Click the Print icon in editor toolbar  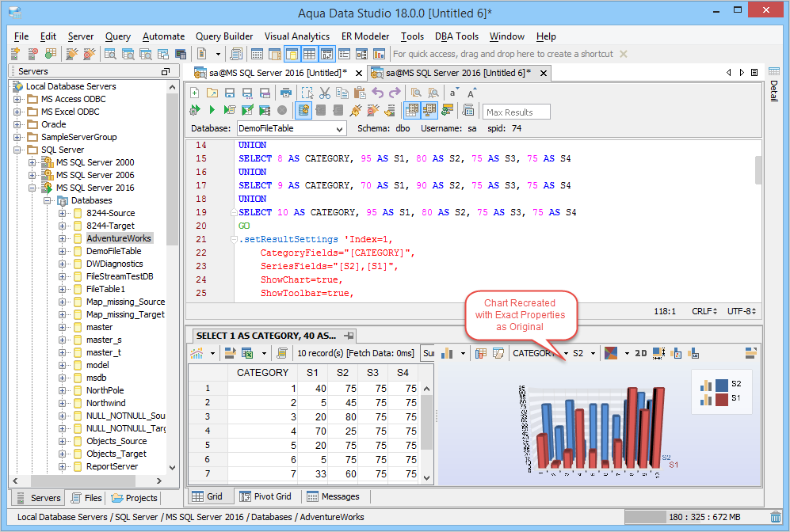(x=284, y=93)
